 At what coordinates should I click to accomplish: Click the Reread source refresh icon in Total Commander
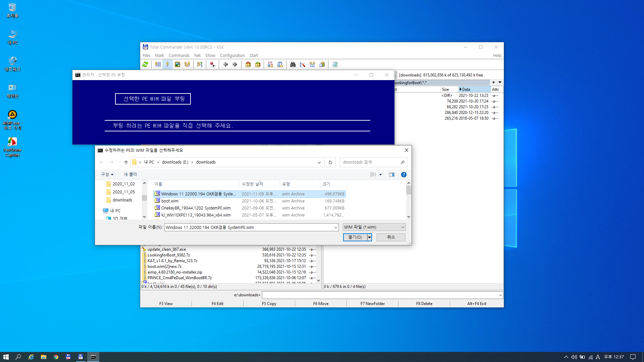[145, 64]
